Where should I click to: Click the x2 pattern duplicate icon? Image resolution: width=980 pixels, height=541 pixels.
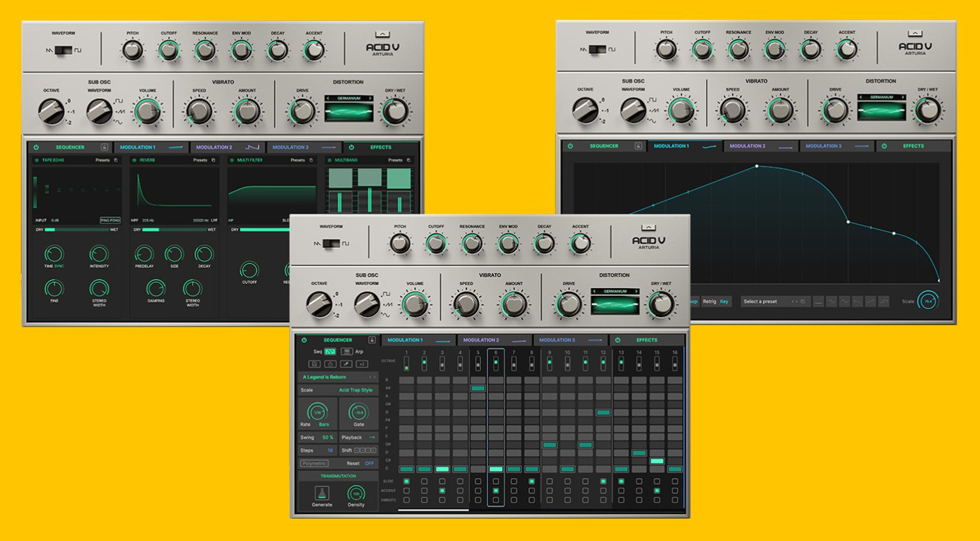pos(362,364)
